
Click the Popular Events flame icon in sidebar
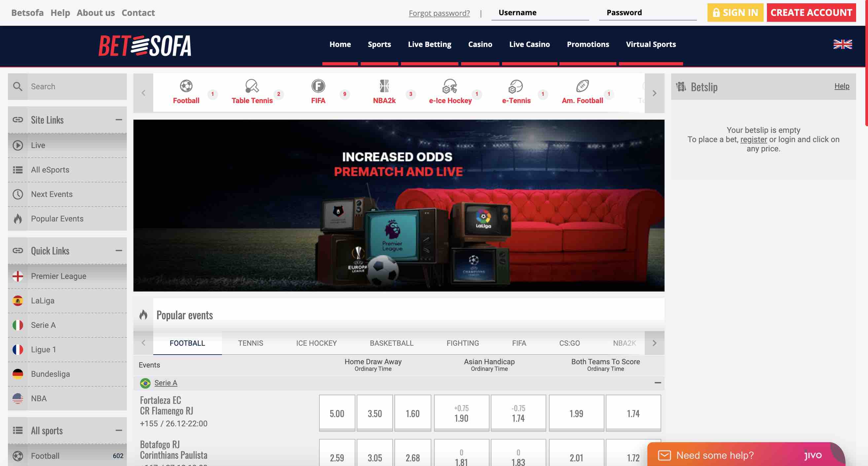click(18, 218)
